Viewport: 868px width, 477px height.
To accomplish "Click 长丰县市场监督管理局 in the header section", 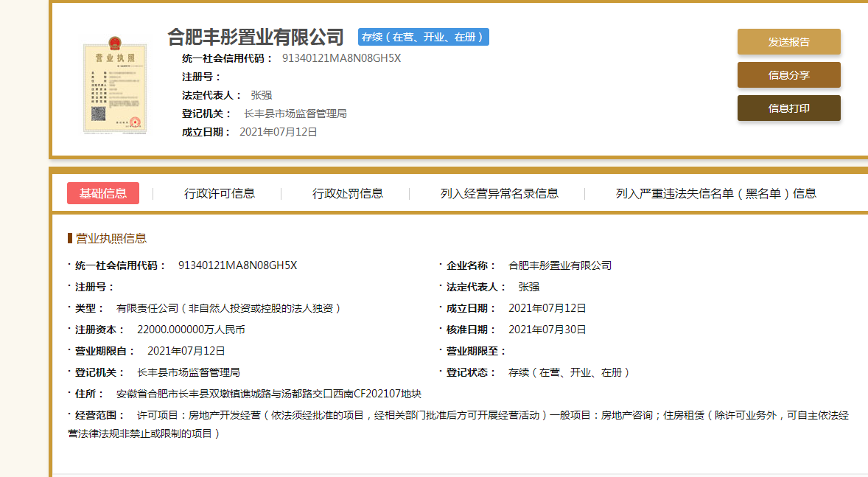I will pyautogui.click(x=295, y=114).
